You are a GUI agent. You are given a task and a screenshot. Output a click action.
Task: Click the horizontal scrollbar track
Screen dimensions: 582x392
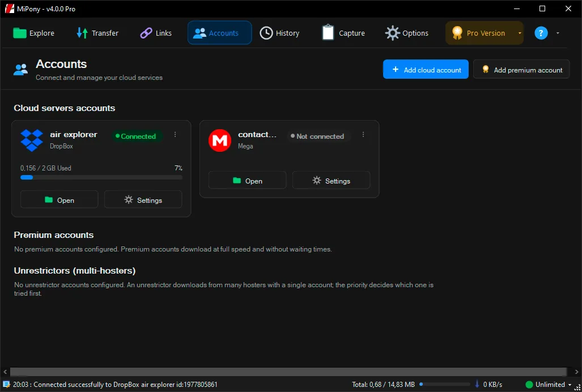(288, 372)
